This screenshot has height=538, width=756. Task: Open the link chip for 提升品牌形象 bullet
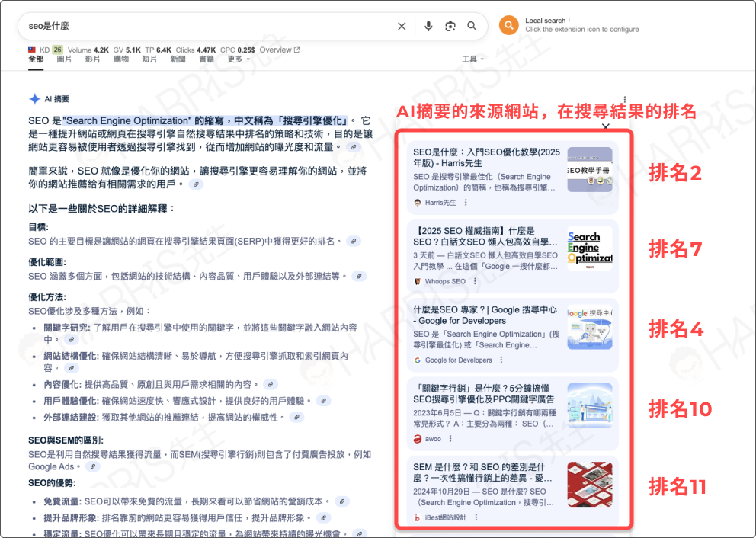(x=324, y=517)
